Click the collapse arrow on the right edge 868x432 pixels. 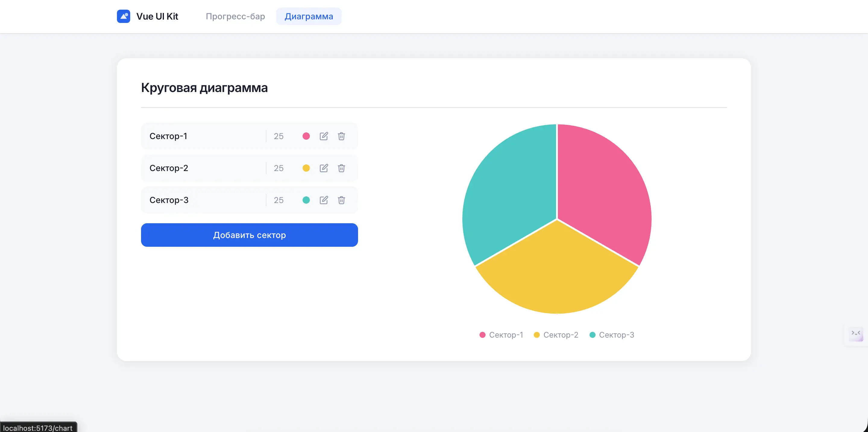(x=856, y=334)
